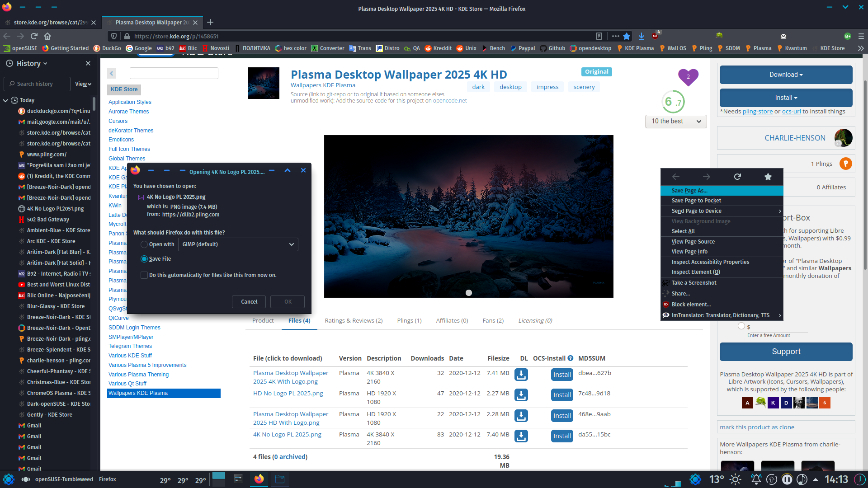Open the downloads arrow in toolbar
868x488 pixels.
pos(642,36)
